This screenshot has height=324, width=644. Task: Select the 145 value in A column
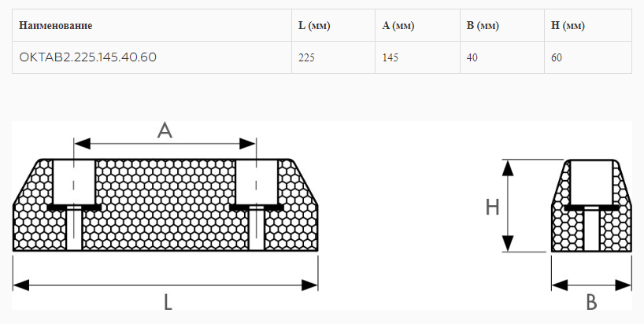tap(417, 57)
